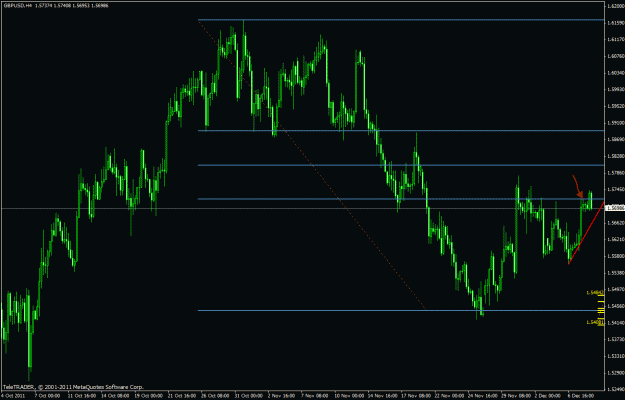Click the 26 Oct 08:00 time axis label
The image size is (625, 400).
coord(213,396)
